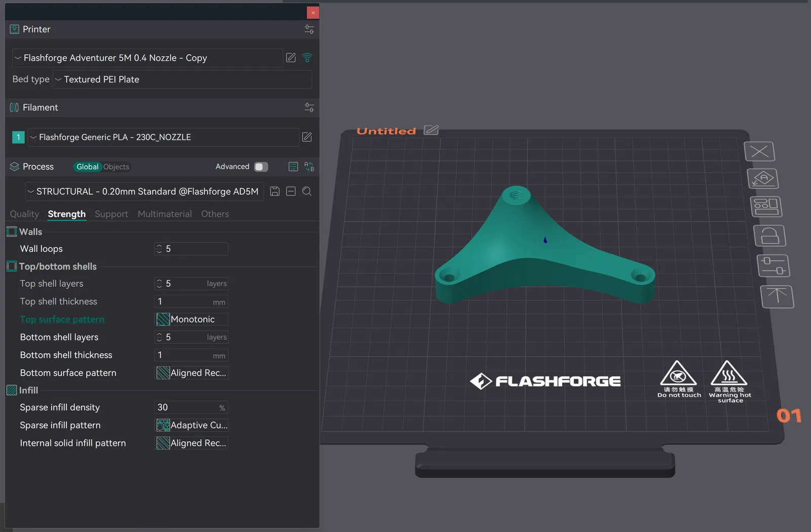Click the Sparse infill pattern label
811x532 pixels.
[60, 425]
